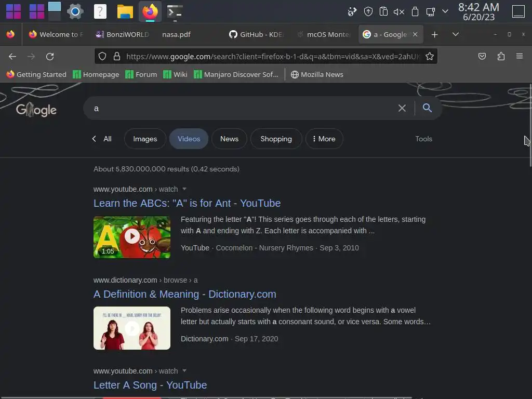Click the Firefox icon in the taskbar

[x=150, y=11]
